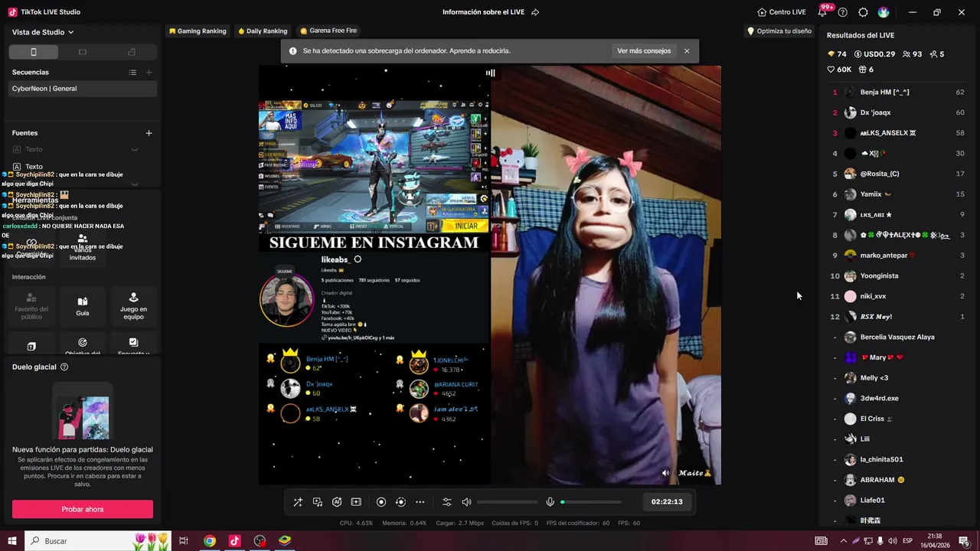
Task: Click the replay capture circular icon
Action: click(x=400, y=502)
